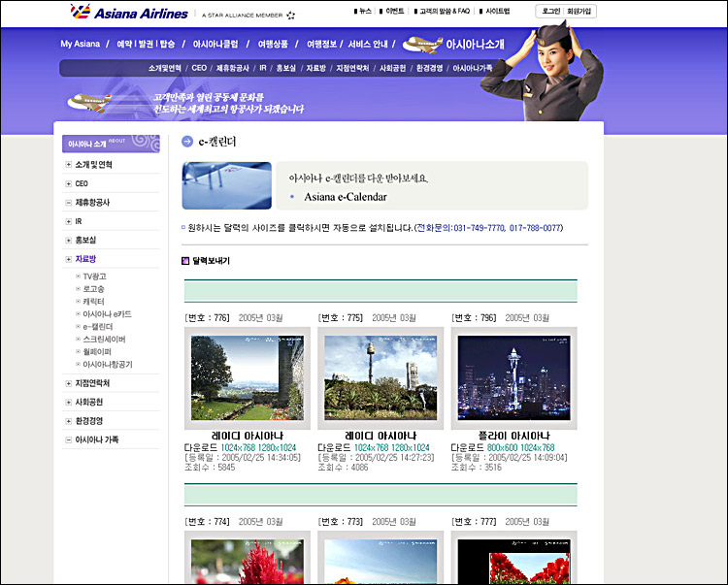The width and height of the screenshot is (728, 585).
Task: Open 캐릭터 in the sidebar
Action: click(x=93, y=302)
